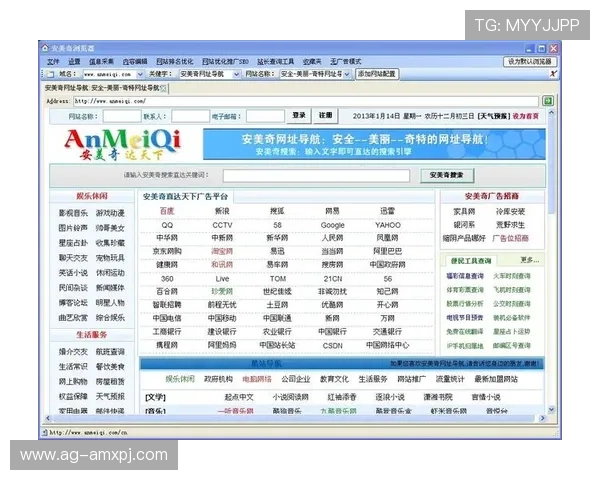The width and height of the screenshot is (600, 480).
Task: Open the 淘宝网 link
Action: pos(222,251)
